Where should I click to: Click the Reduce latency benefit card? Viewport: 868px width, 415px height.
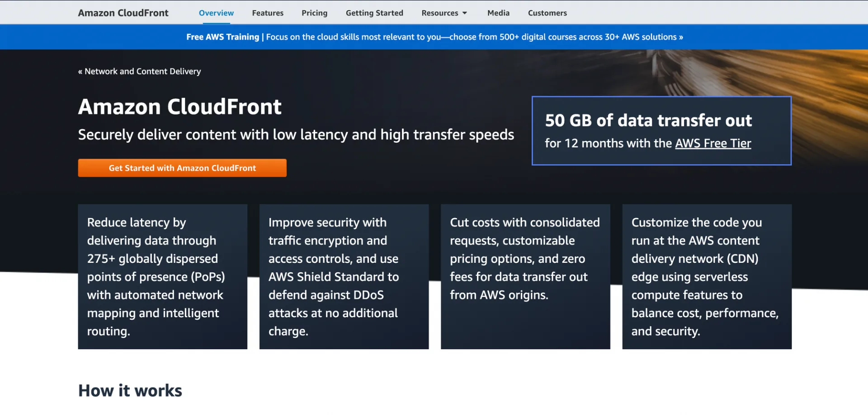(163, 276)
